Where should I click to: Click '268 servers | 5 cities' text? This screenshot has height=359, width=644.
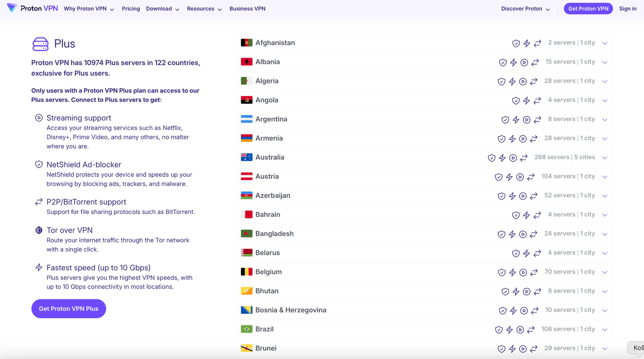pyautogui.click(x=565, y=157)
